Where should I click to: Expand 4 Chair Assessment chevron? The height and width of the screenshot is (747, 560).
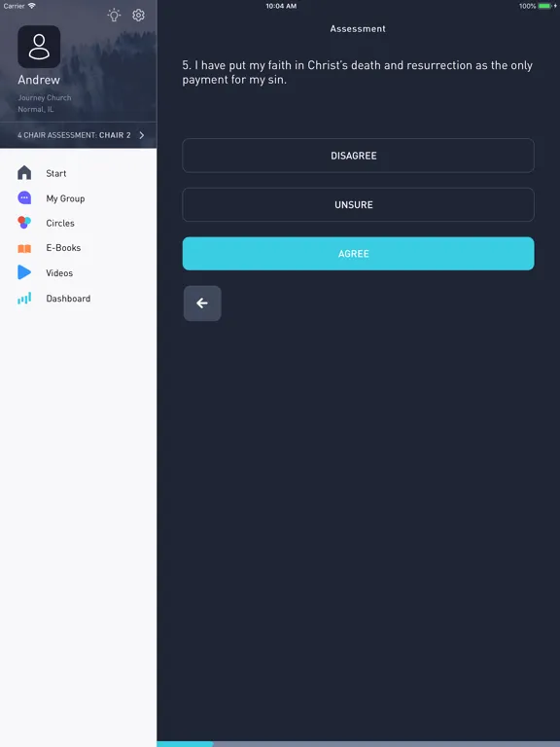click(141, 135)
